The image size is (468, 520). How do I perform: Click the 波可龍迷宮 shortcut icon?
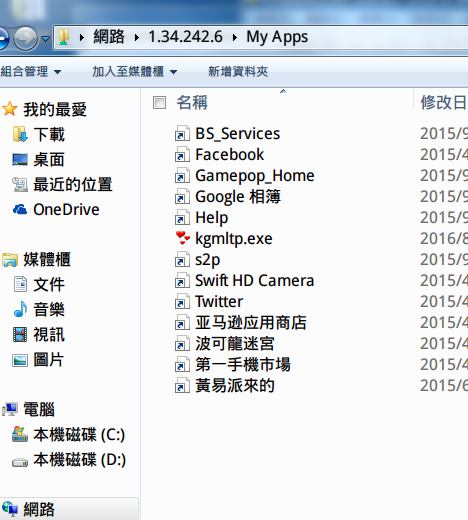click(182, 344)
